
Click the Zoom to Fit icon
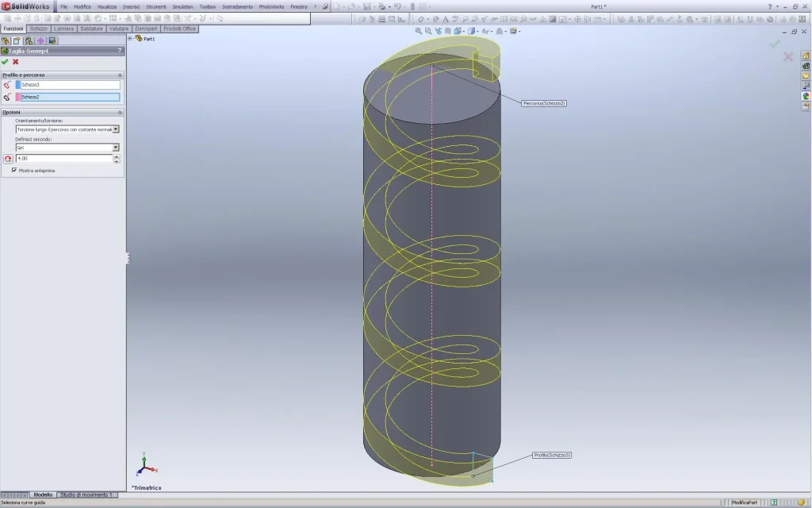coord(419,31)
